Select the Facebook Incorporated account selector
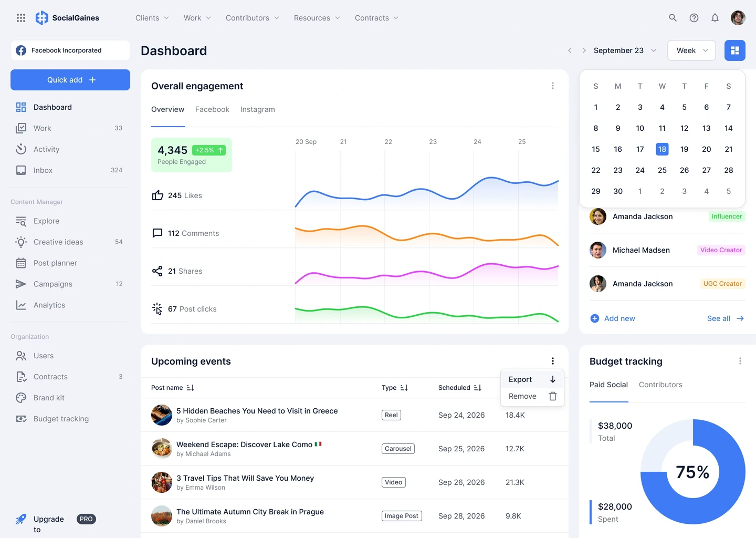 pos(70,50)
